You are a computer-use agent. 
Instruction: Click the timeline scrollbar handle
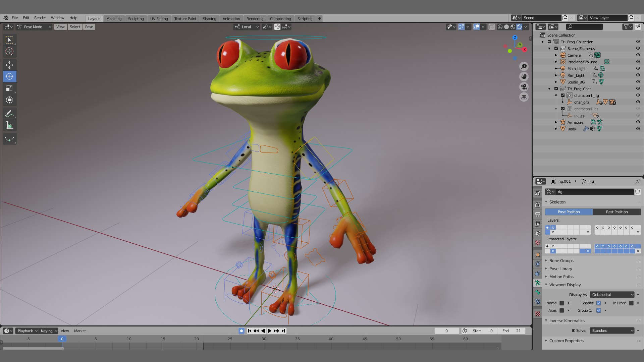33,348
